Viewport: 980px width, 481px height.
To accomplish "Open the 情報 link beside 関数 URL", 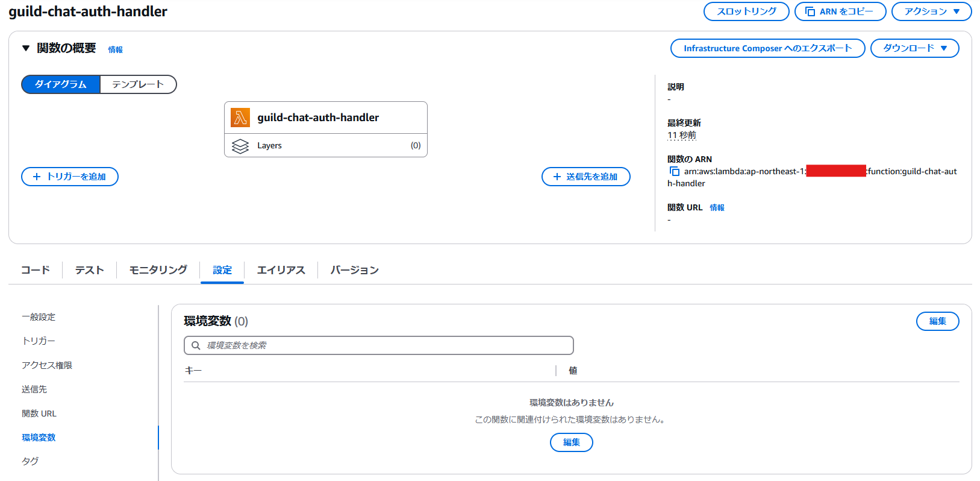I will (x=717, y=207).
